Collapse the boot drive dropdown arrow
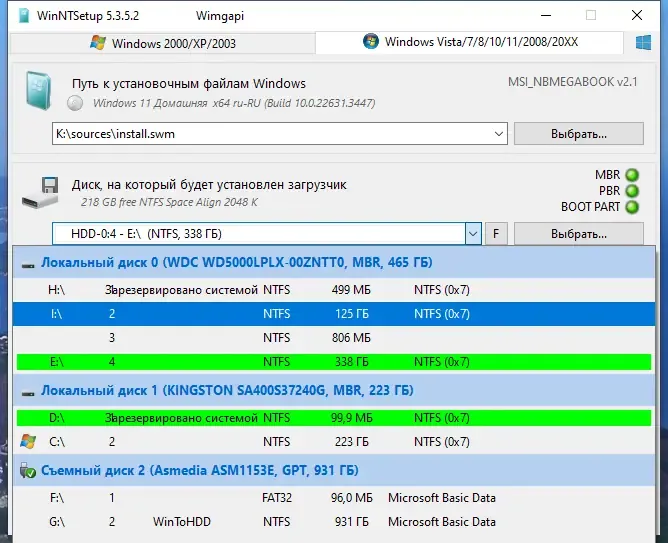Viewport: 668px width, 543px height. (x=473, y=233)
